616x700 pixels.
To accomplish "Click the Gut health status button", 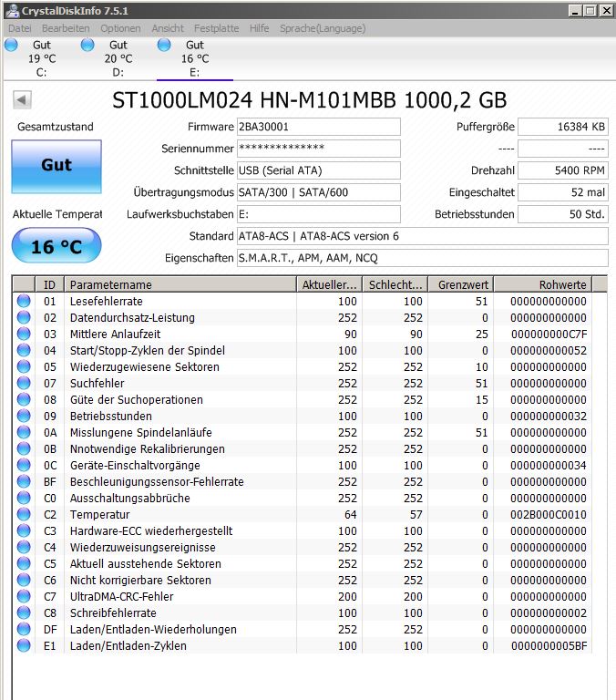I will [56, 167].
